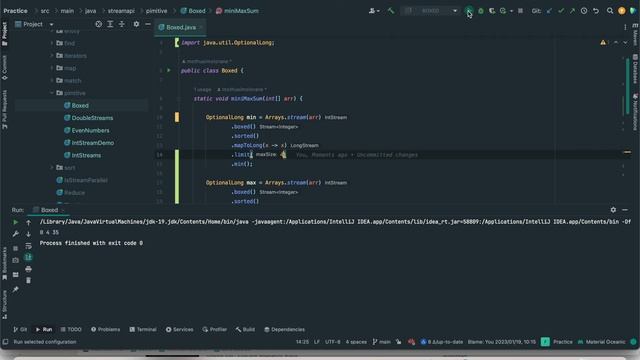Build project using the hammer icon

(391, 11)
